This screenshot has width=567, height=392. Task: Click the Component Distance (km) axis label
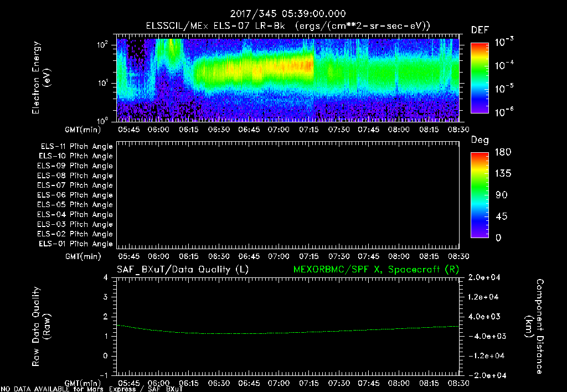click(534, 327)
